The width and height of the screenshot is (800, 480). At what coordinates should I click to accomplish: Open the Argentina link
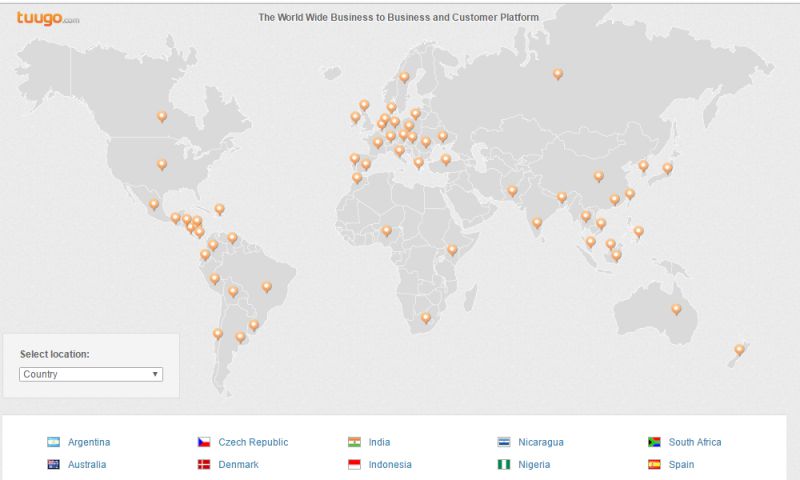(89, 442)
